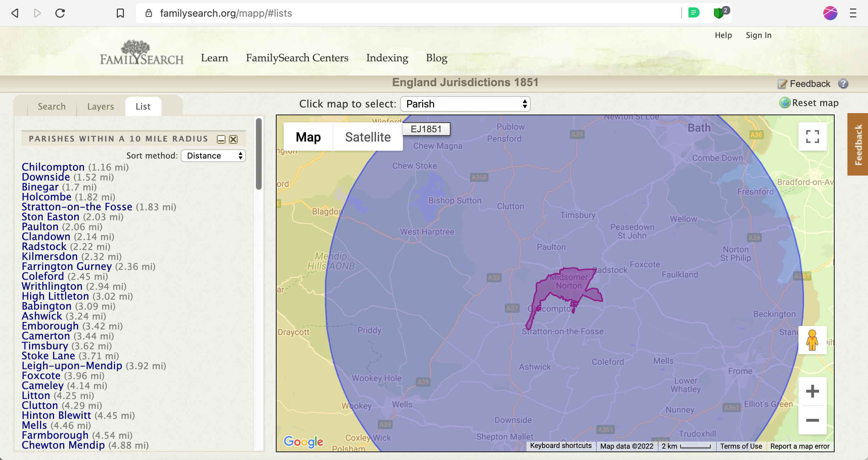Switch map to Map view
The width and height of the screenshot is (868, 460).
tap(308, 137)
